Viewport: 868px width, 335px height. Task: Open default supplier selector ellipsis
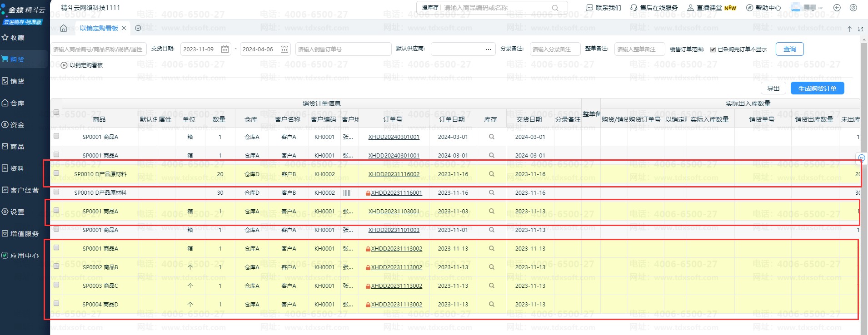(488, 49)
